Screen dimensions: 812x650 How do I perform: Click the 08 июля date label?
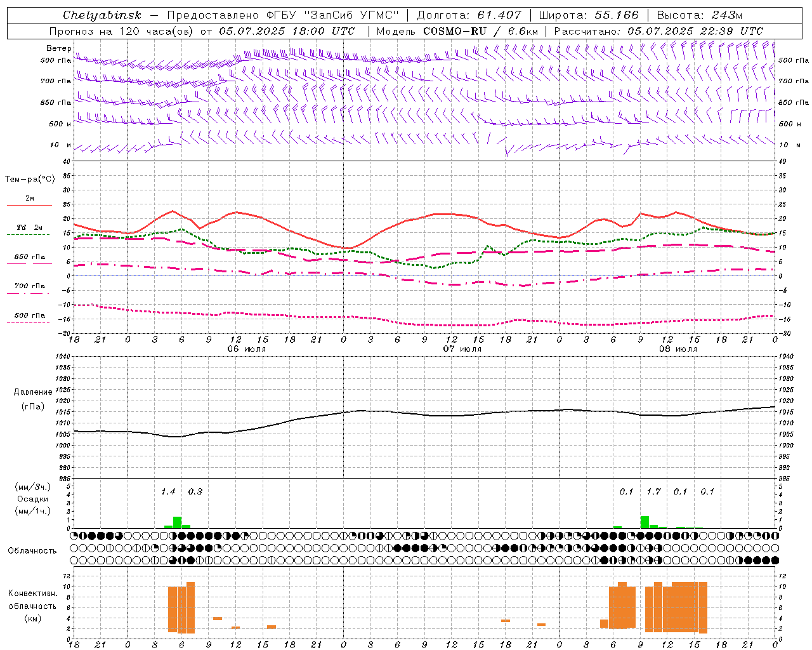click(x=678, y=349)
